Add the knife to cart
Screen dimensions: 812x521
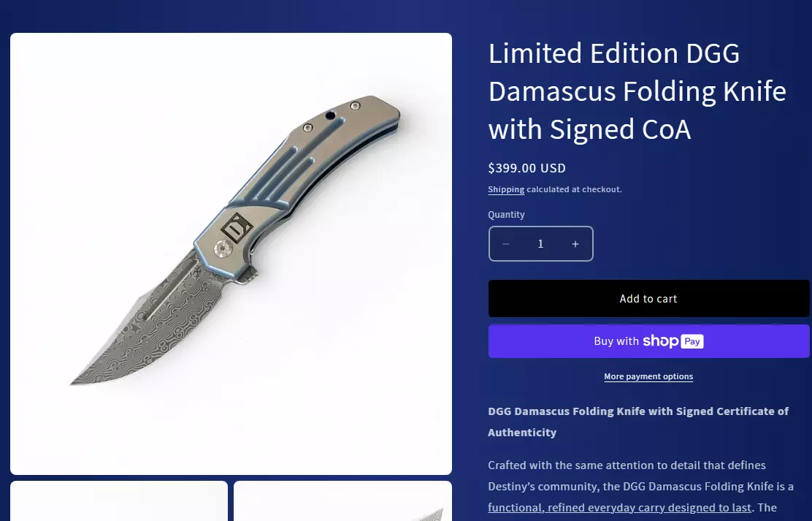pyautogui.click(x=649, y=299)
